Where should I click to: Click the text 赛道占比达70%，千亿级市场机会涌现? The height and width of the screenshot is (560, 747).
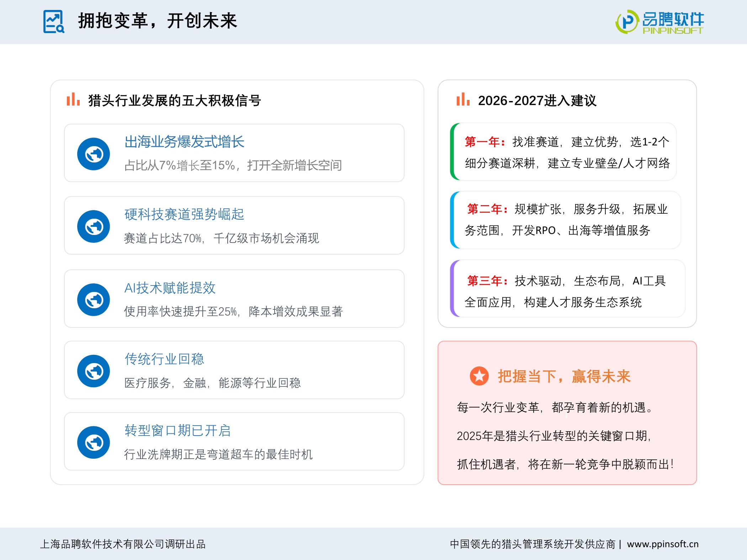(x=221, y=238)
